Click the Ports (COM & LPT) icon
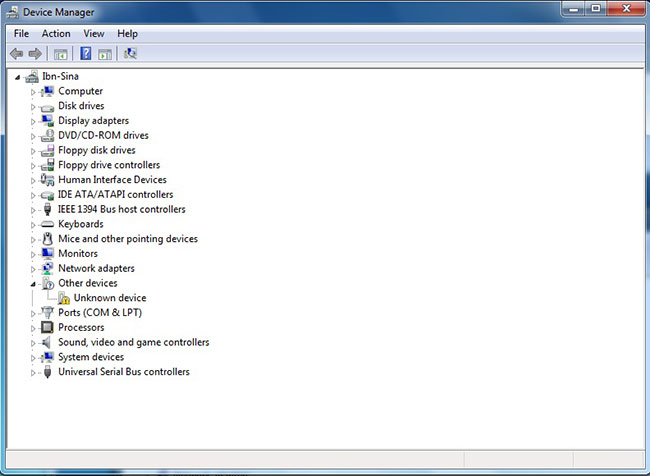This screenshot has height=476, width=650. [x=47, y=313]
